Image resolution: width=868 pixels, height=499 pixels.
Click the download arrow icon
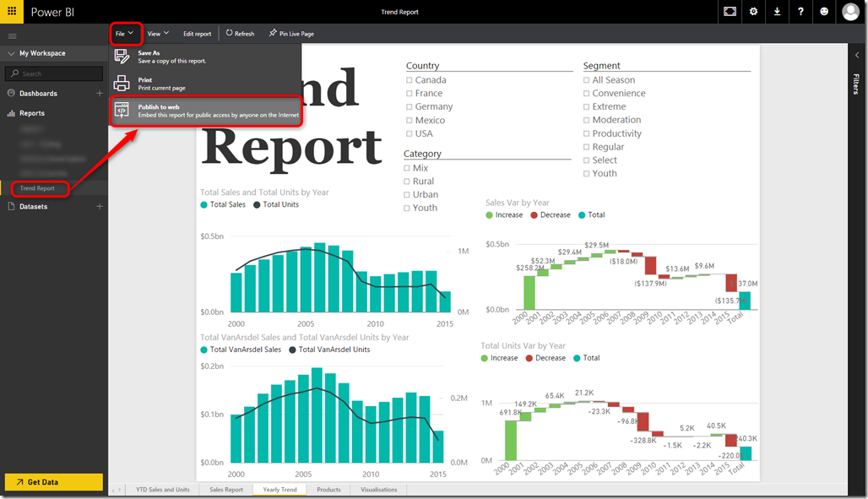tap(777, 12)
